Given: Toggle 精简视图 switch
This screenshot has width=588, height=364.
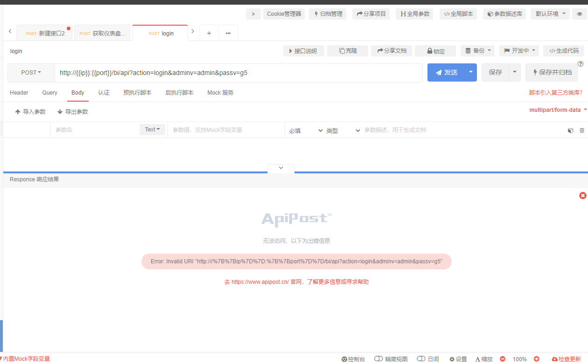Looking at the screenshot, I should 391,359.
